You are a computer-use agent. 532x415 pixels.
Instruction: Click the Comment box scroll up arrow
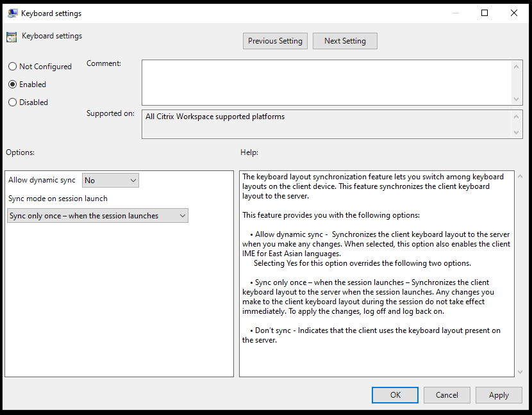coord(517,65)
